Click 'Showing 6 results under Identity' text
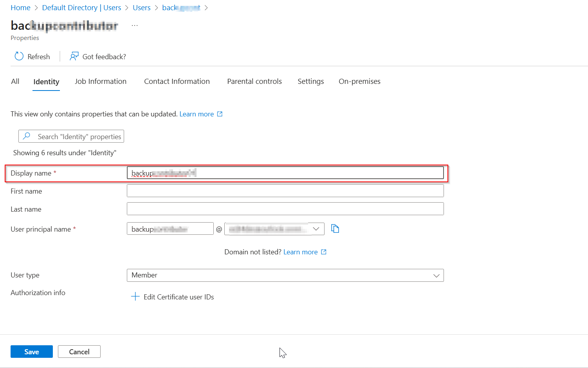 (65, 153)
